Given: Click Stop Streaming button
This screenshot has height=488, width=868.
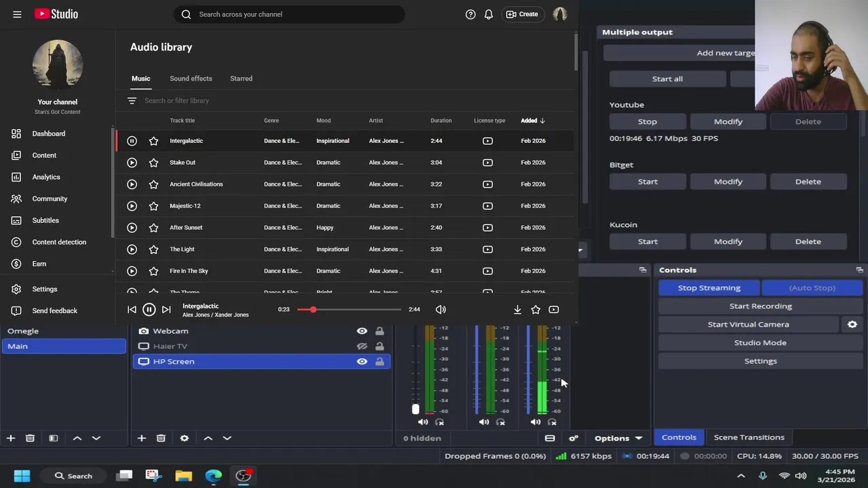Looking at the screenshot, I should point(709,288).
